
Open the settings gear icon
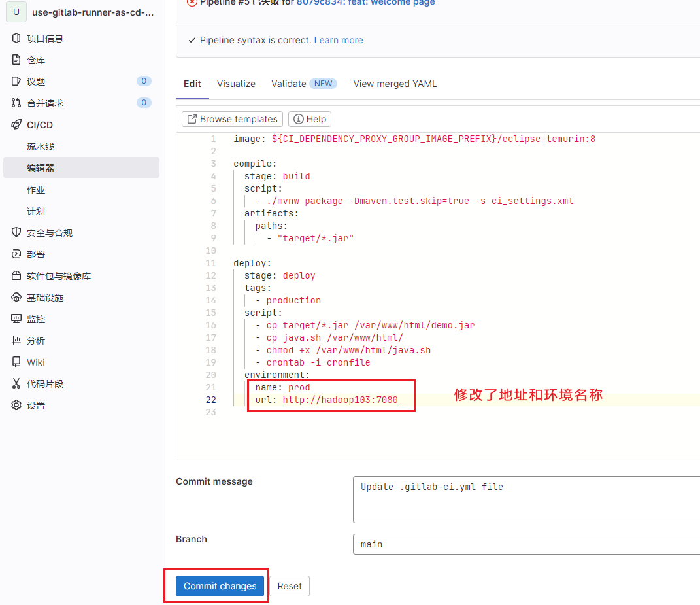(x=16, y=406)
